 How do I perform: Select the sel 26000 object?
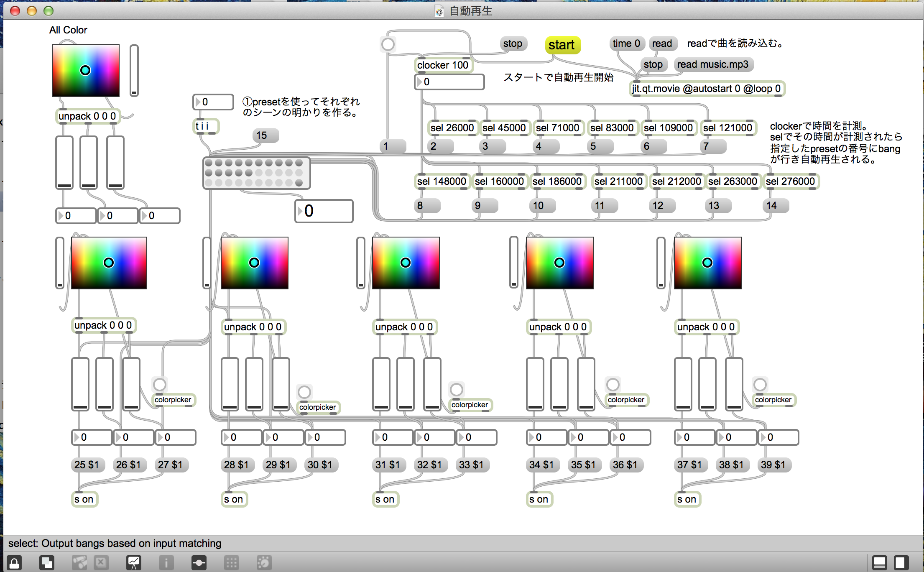452,128
